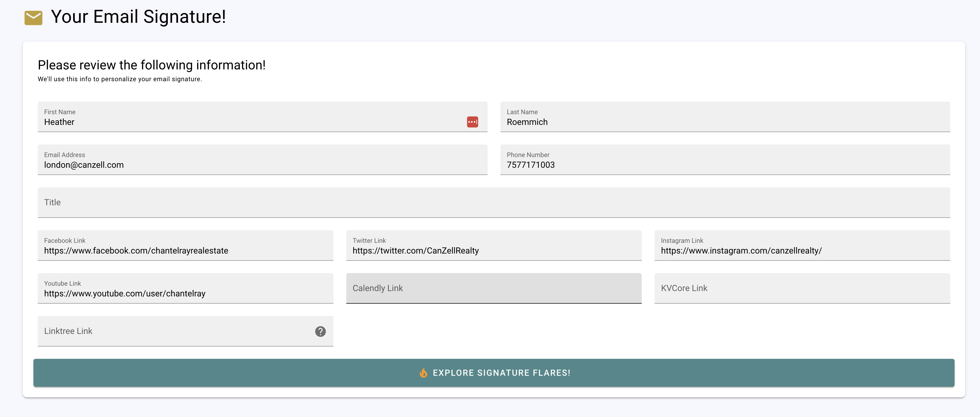Click 'Please review the following information!' heading
This screenshot has width=980, height=417.
point(151,65)
